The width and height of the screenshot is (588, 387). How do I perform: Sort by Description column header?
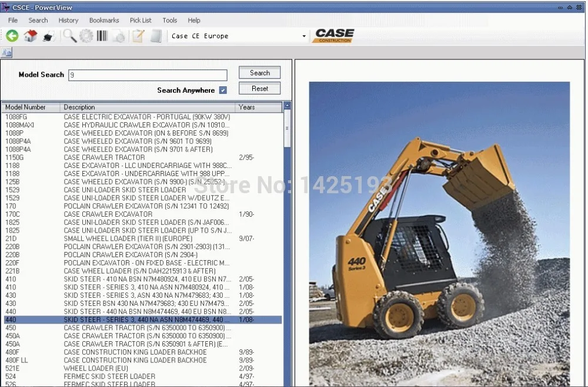point(148,107)
